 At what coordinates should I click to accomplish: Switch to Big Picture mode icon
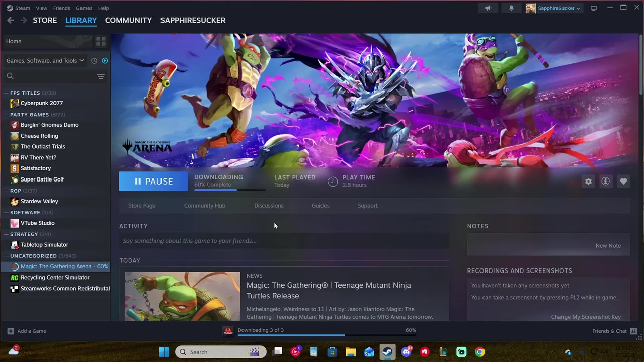594,8
